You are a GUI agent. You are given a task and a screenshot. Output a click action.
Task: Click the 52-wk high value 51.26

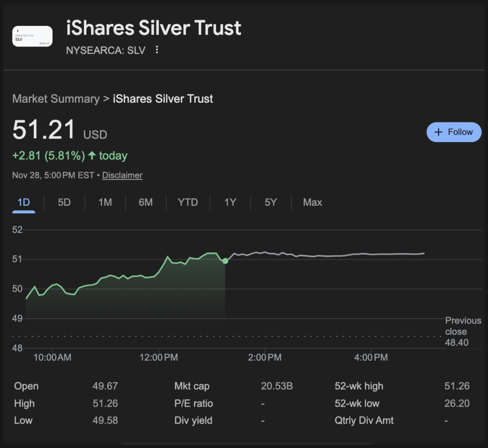457,386
